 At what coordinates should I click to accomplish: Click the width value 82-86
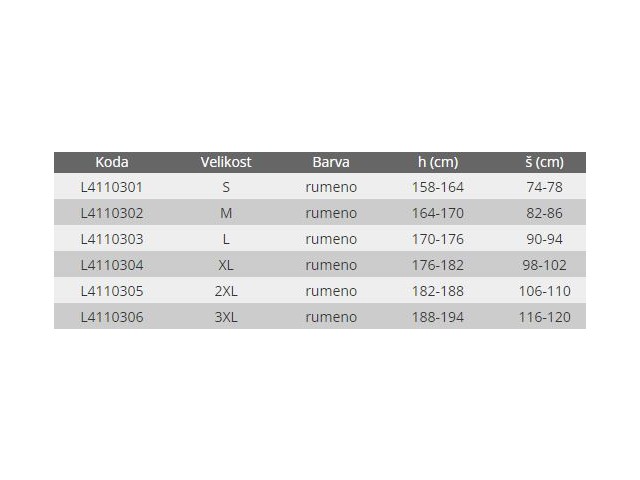(x=545, y=213)
